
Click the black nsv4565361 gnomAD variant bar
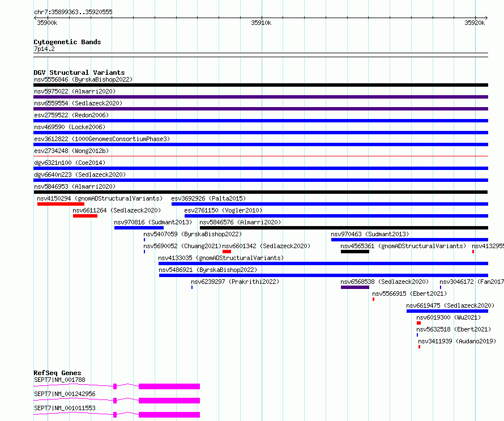pos(355,252)
